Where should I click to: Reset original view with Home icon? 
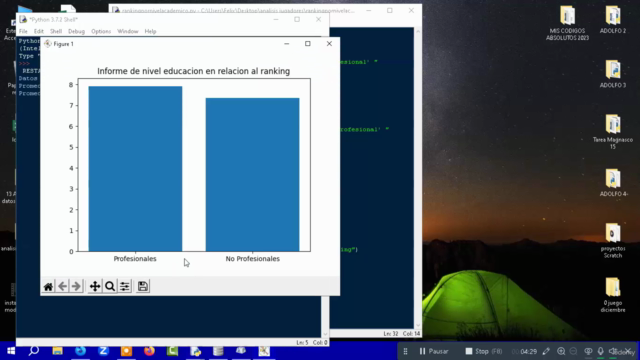pos(48,287)
